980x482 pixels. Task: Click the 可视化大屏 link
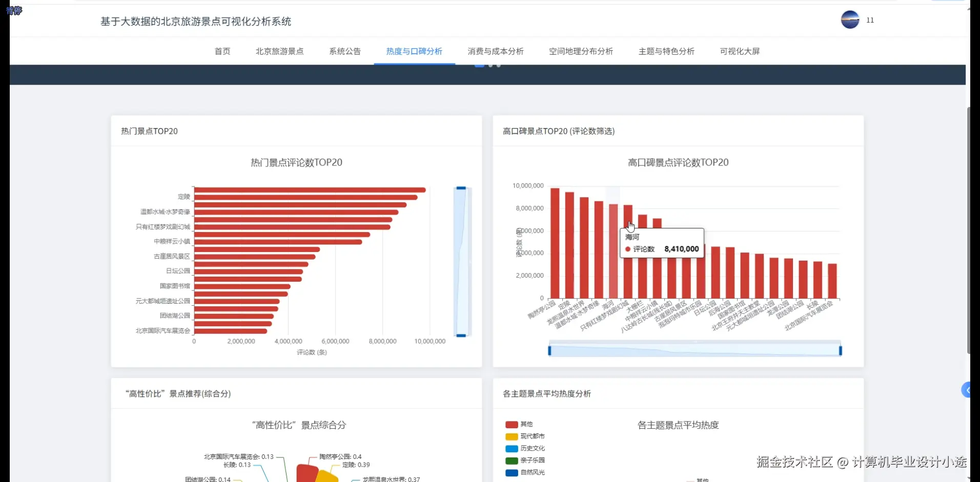tap(740, 51)
